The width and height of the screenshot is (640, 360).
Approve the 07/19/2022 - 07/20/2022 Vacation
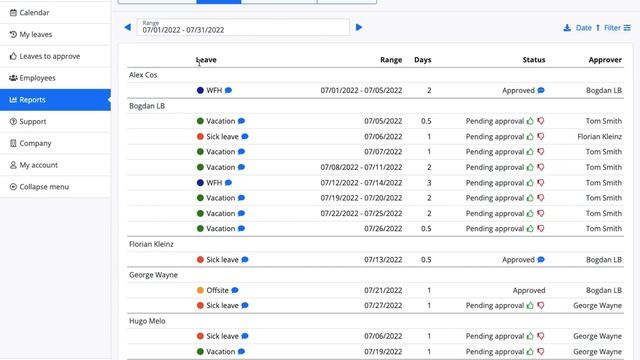530,198
